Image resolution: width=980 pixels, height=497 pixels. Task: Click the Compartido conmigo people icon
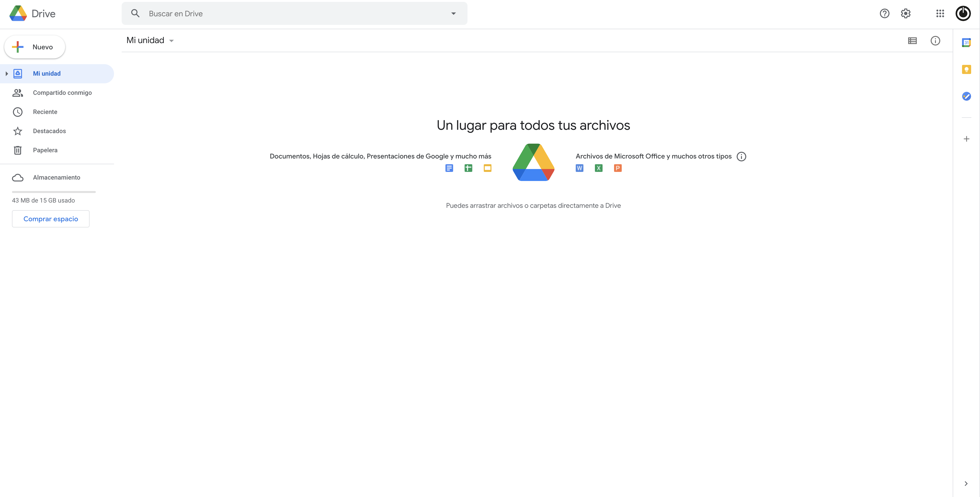coord(17,93)
